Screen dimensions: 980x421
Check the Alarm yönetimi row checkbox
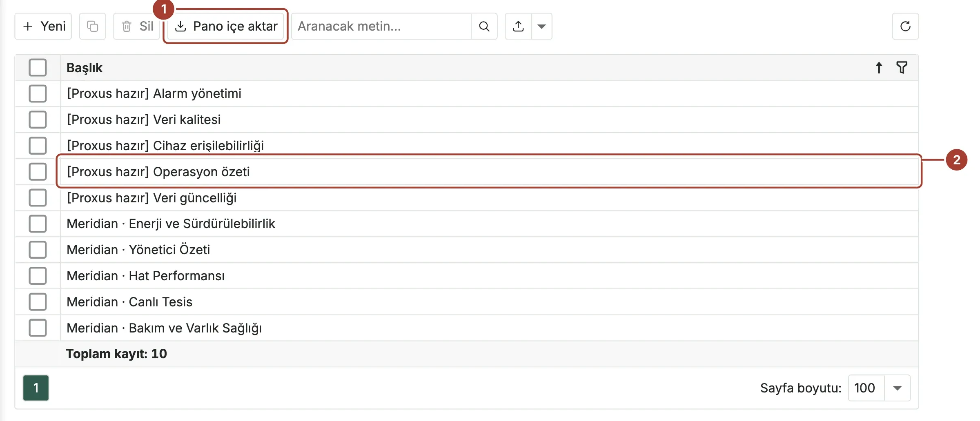(x=38, y=94)
